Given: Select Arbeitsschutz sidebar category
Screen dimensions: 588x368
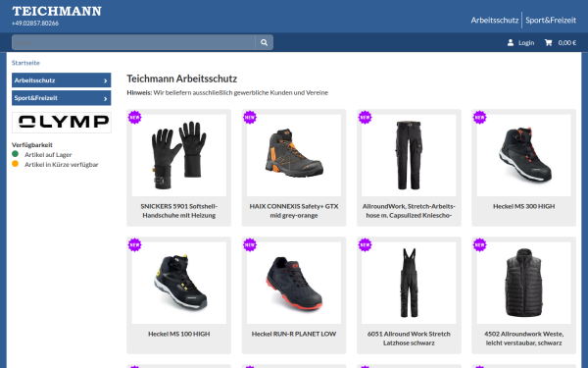Looking at the screenshot, I should (62, 80).
